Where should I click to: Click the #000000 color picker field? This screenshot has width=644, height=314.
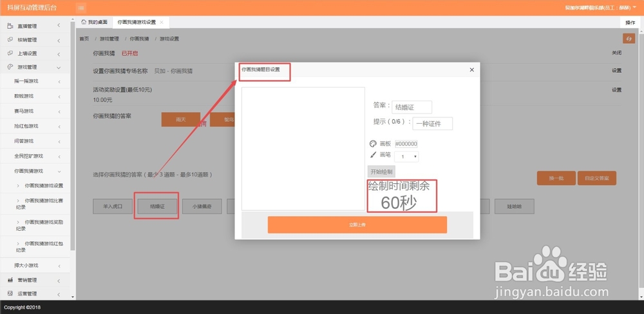(406, 144)
